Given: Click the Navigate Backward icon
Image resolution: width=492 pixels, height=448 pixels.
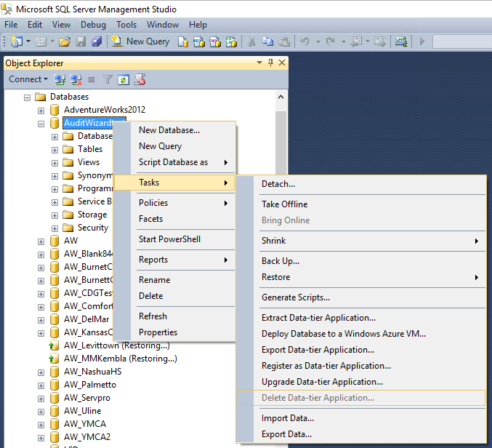Looking at the screenshot, I should 356,41.
